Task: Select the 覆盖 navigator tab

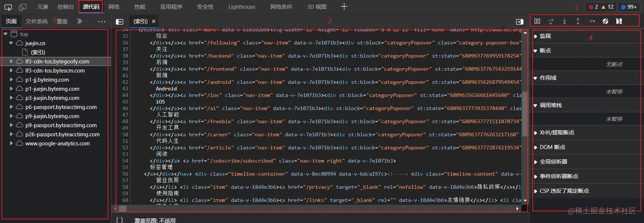Action: pyautogui.click(x=62, y=21)
